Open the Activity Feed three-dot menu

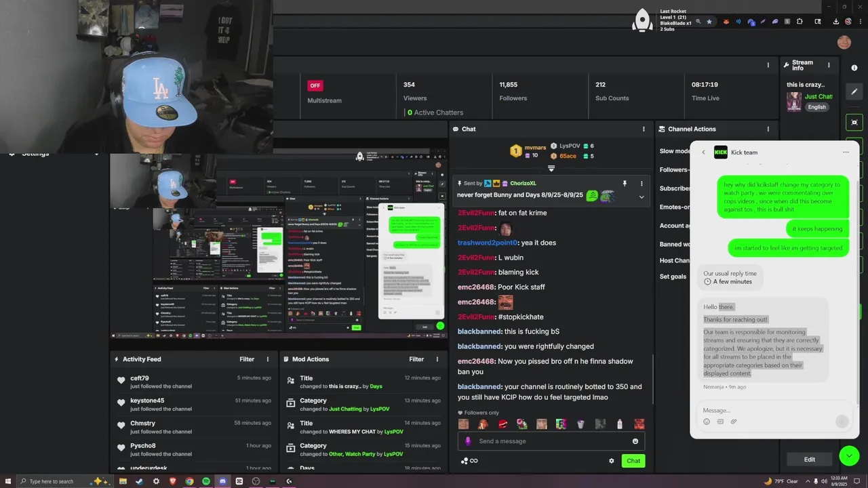tap(268, 359)
